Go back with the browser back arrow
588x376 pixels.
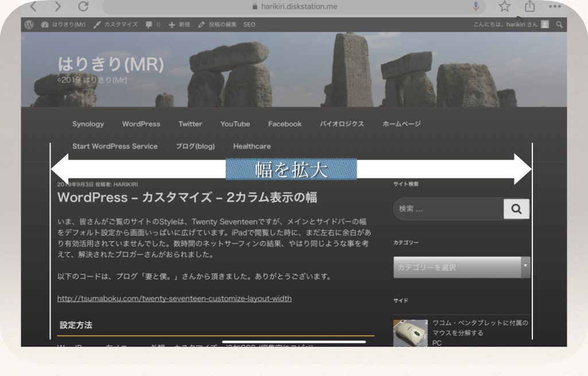tap(33, 6)
